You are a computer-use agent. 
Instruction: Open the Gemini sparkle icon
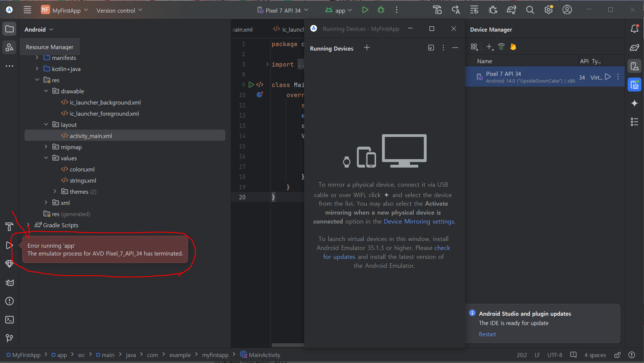pos(634,103)
